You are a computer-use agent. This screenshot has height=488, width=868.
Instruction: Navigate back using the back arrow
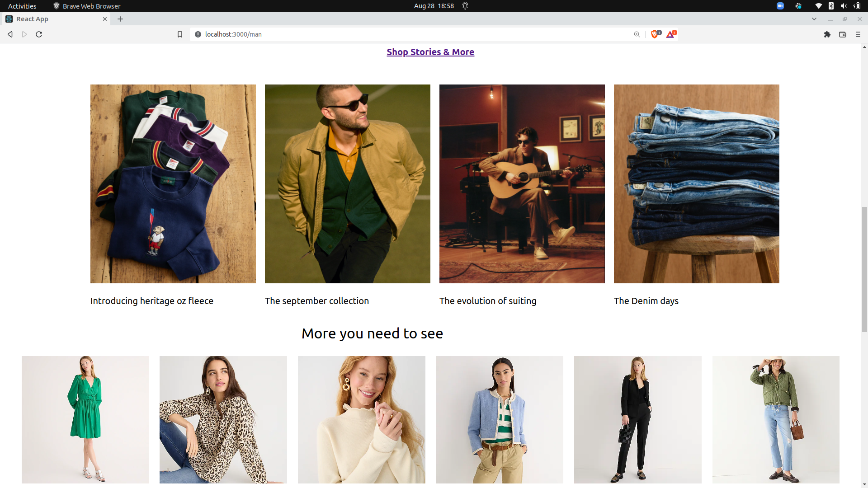coord(9,34)
